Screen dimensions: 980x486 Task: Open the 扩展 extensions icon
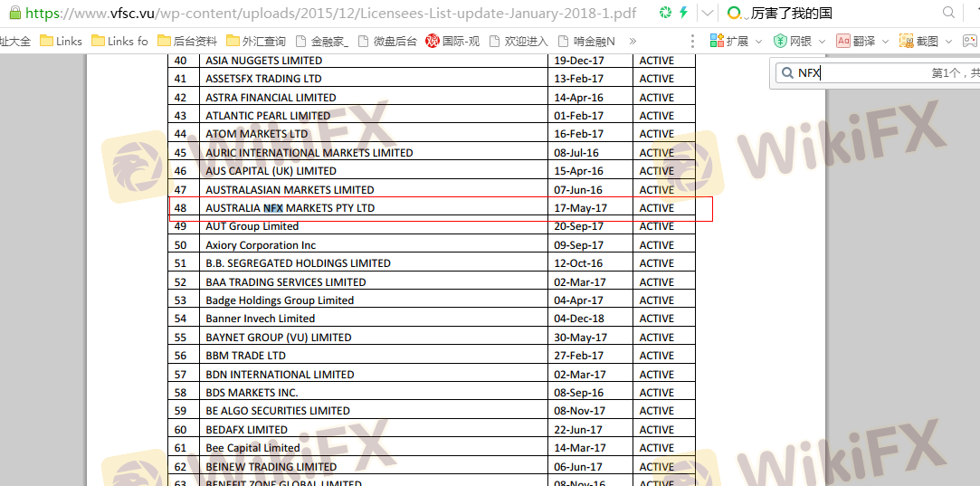(717, 42)
